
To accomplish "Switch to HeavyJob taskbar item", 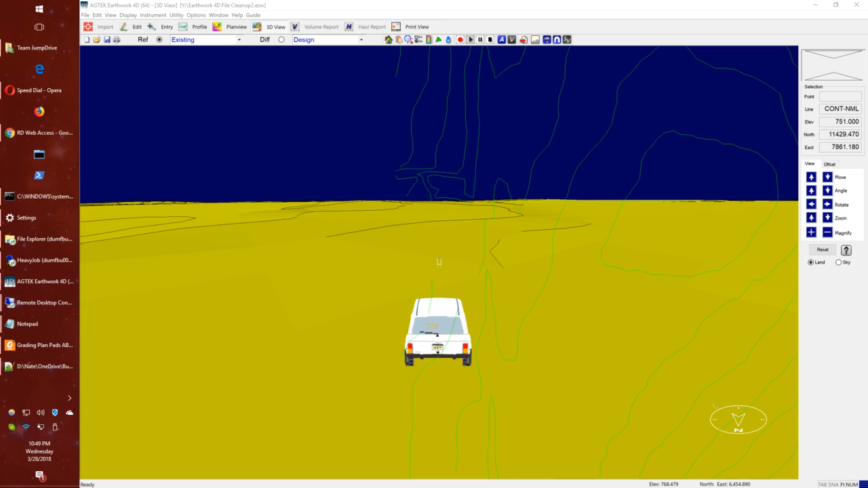I will [39, 260].
